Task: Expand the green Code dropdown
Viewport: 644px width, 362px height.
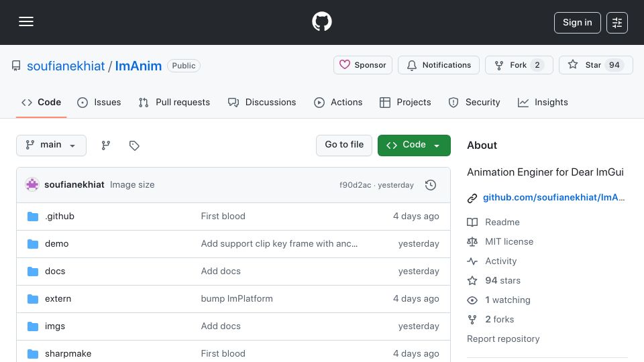Action: click(414, 145)
